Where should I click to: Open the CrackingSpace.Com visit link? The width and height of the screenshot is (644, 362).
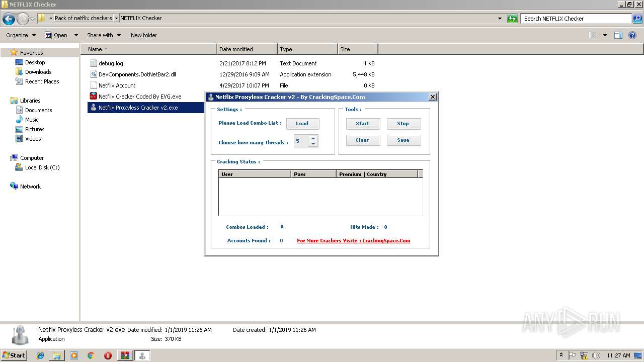tap(354, 240)
